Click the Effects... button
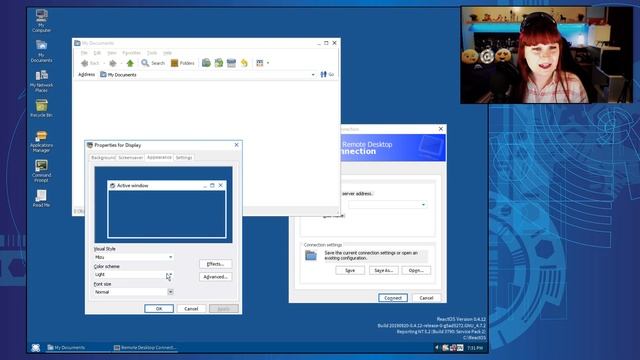This screenshot has height=360, width=640. pos(216,264)
